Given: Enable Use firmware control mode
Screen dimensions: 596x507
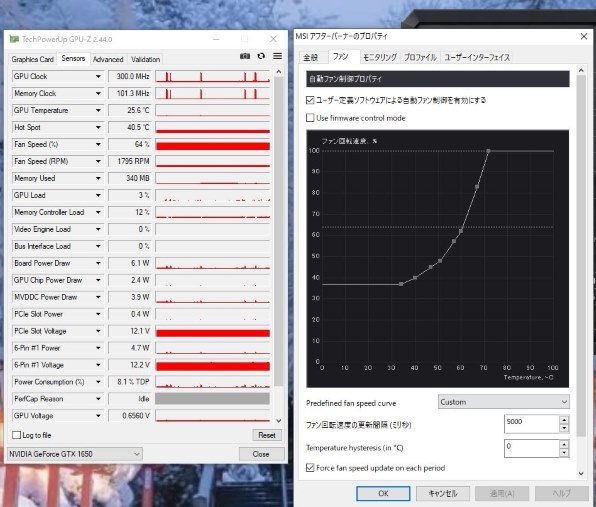Looking at the screenshot, I should coord(310,118).
